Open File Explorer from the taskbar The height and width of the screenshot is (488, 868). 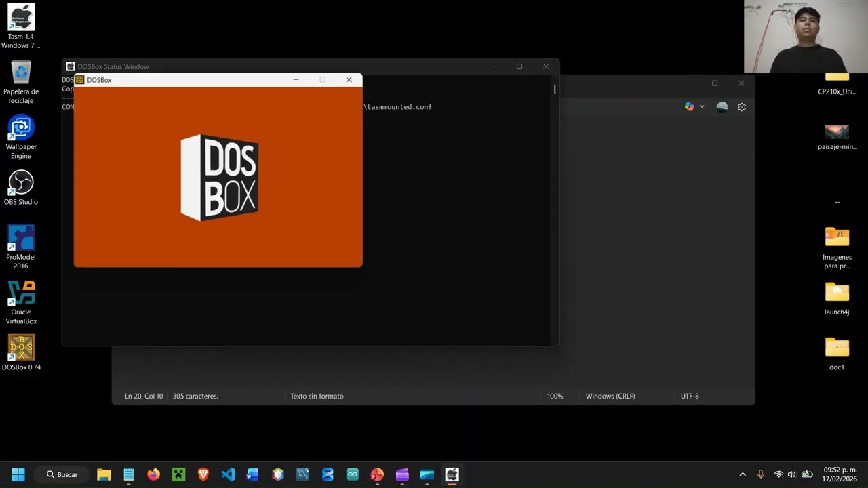104,474
